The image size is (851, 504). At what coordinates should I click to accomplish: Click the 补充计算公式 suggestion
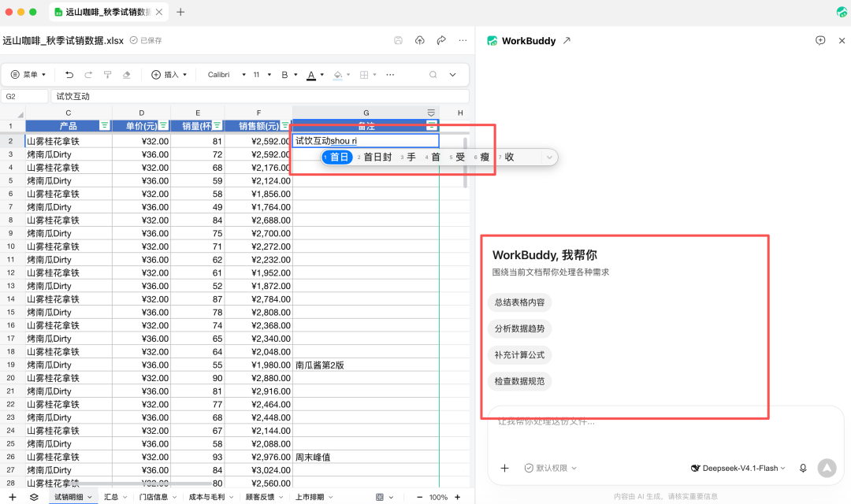coord(519,355)
